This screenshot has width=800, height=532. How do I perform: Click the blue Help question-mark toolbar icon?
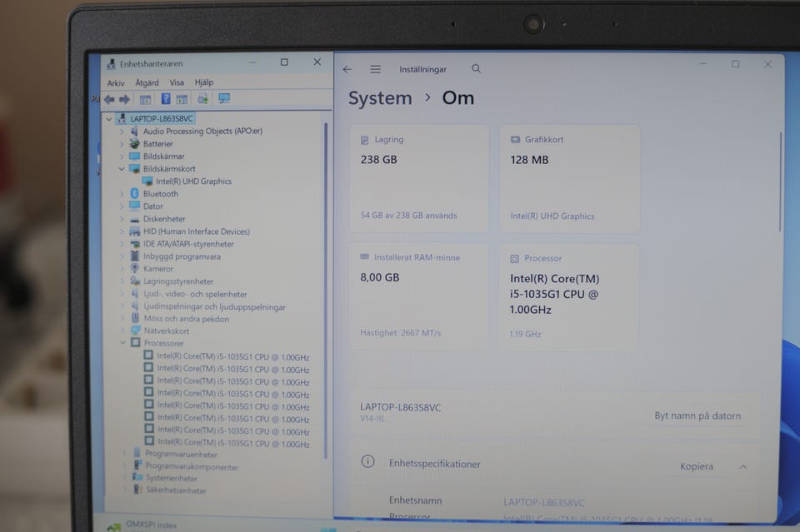tap(166, 99)
